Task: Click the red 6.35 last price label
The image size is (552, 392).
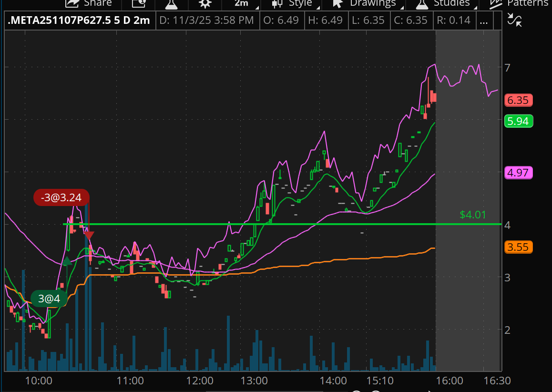Action: [x=518, y=100]
